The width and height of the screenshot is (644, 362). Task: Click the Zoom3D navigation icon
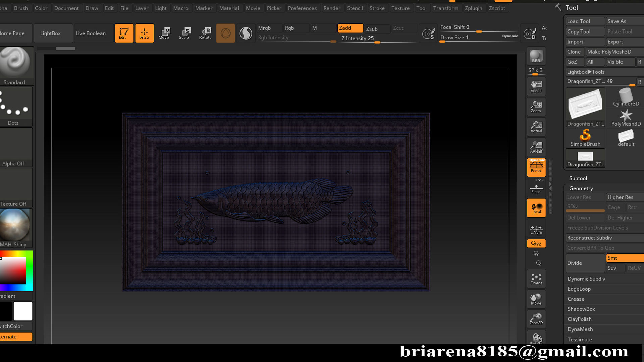tap(536, 319)
